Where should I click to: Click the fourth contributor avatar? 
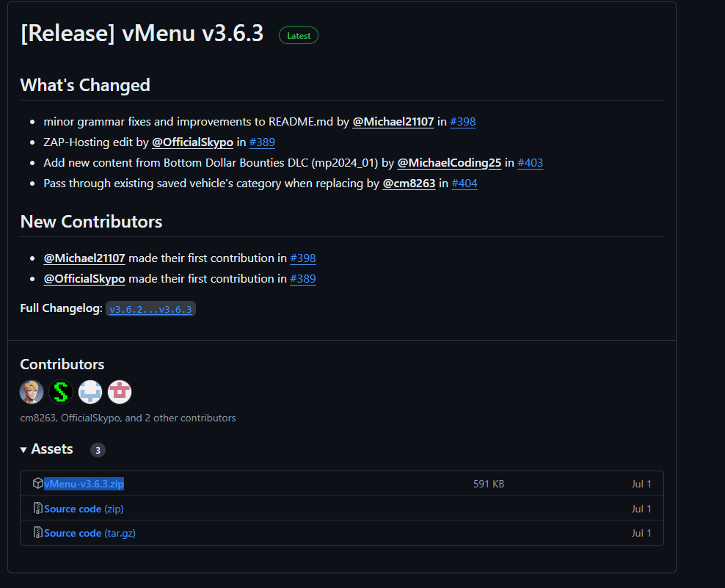(x=119, y=391)
